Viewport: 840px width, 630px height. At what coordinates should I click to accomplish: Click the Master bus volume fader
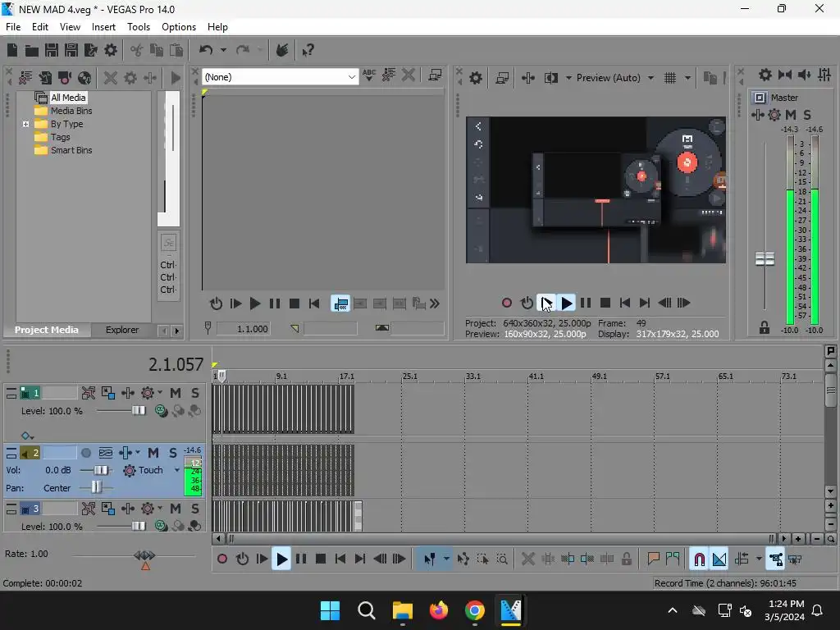(x=765, y=259)
